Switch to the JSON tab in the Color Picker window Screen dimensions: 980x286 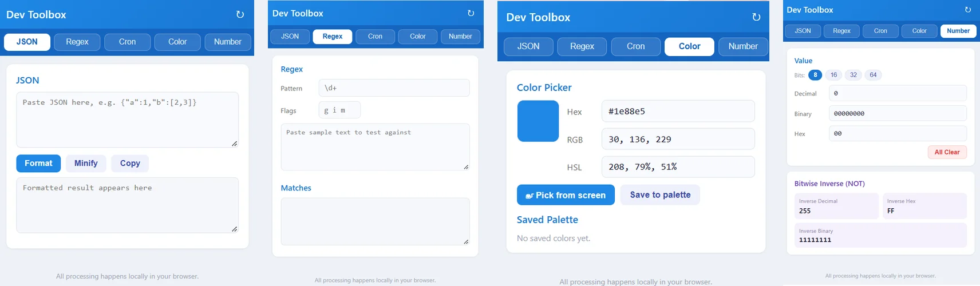528,46
